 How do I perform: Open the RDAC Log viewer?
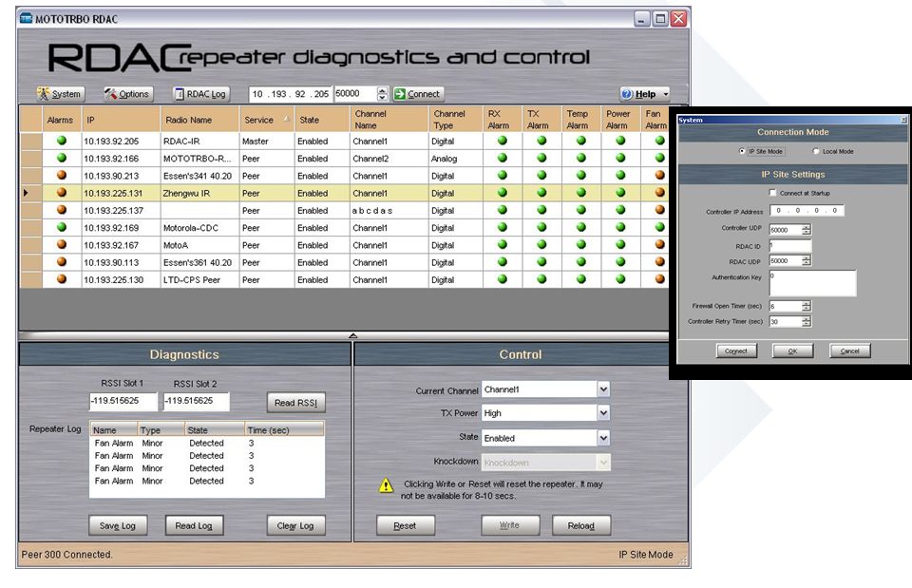200,94
